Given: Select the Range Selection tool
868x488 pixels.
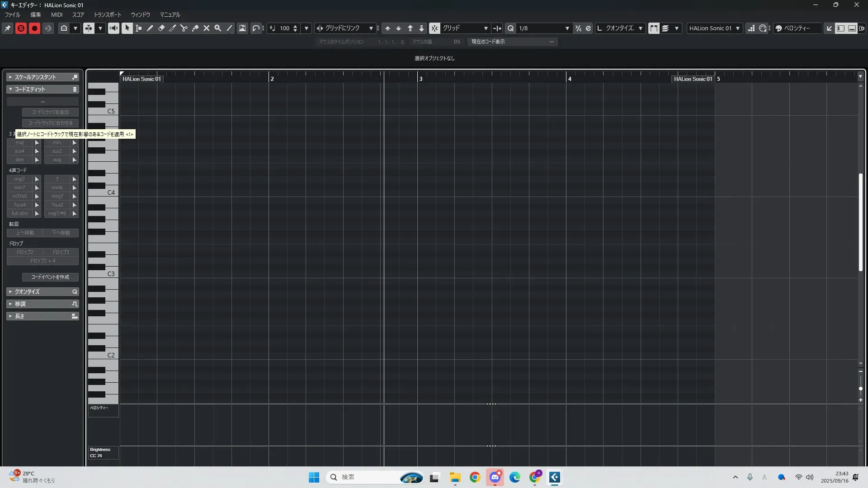Looking at the screenshot, I should click(x=139, y=28).
